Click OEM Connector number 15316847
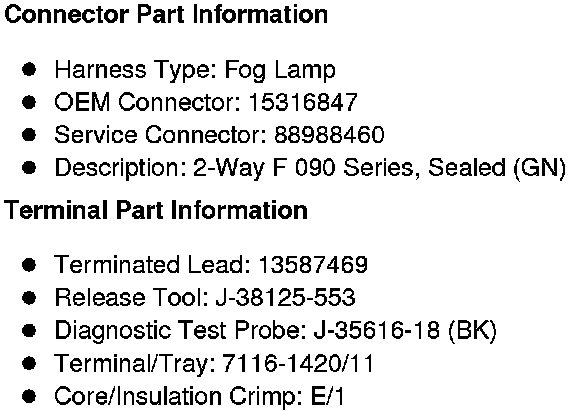This screenshot has height=416, width=576. click(x=303, y=102)
